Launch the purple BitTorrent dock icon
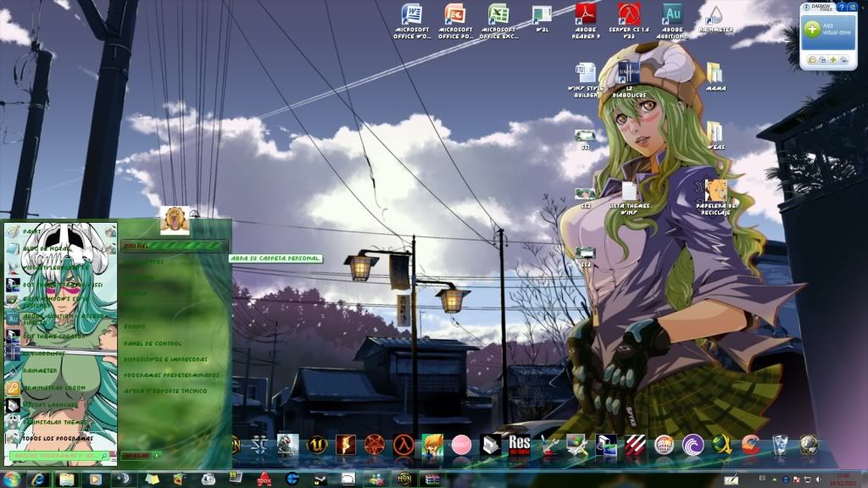Screen dimensions: 868x488 coord(693,445)
